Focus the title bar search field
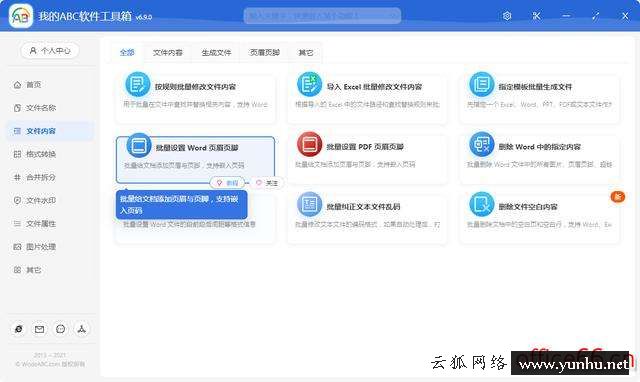The width and height of the screenshot is (640, 382). click(x=322, y=16)
